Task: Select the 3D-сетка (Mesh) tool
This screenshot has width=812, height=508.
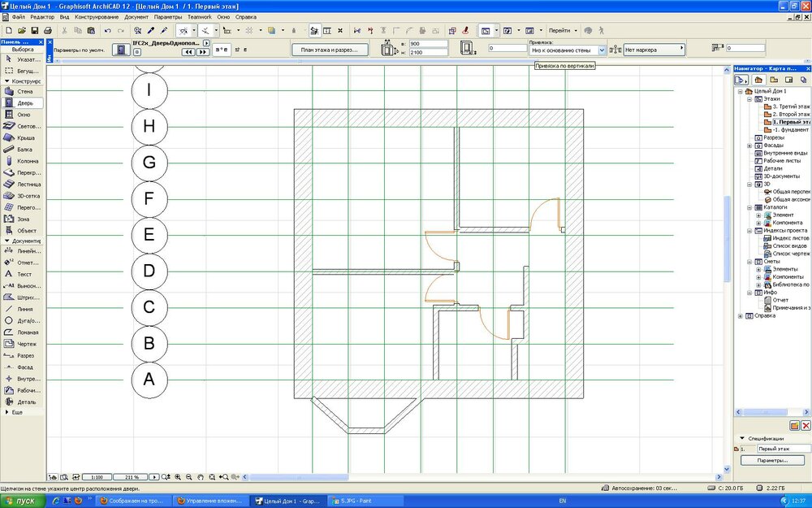Action: [x=22, y=196]
